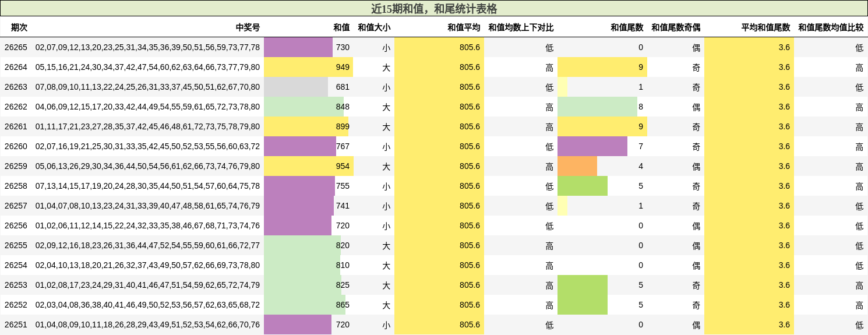The height and width of the screenshot is (335, 868).
Task: Select period number 26252
Action: (x=16, y=305)
